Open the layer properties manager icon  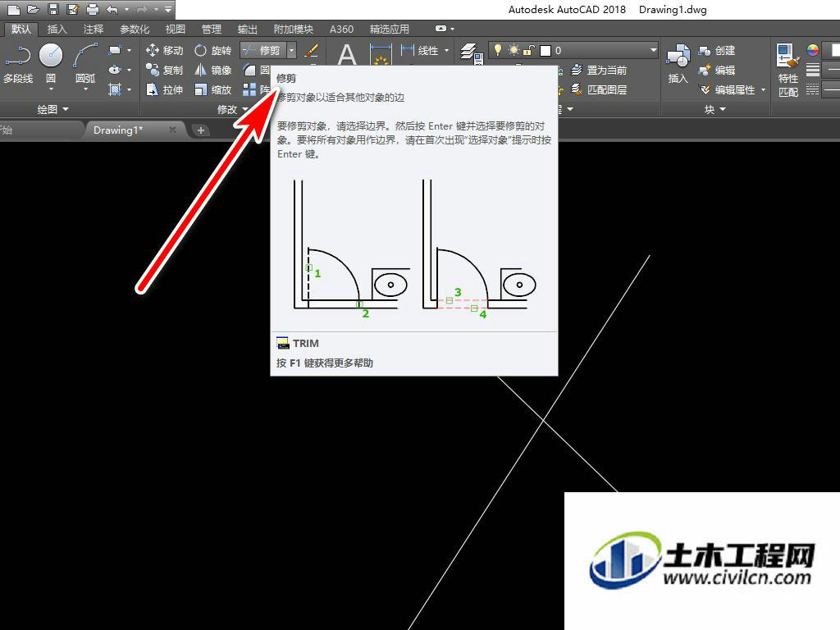472,53
